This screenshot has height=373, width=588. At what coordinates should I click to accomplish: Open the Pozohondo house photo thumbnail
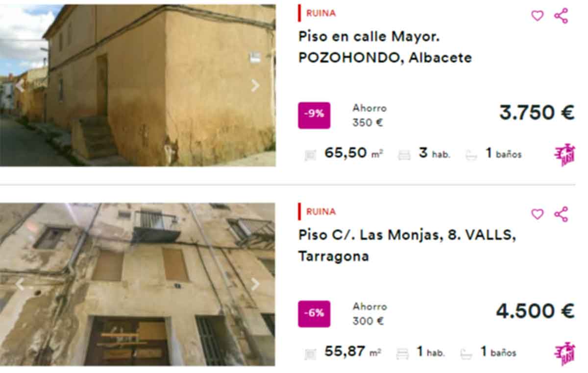138,85
